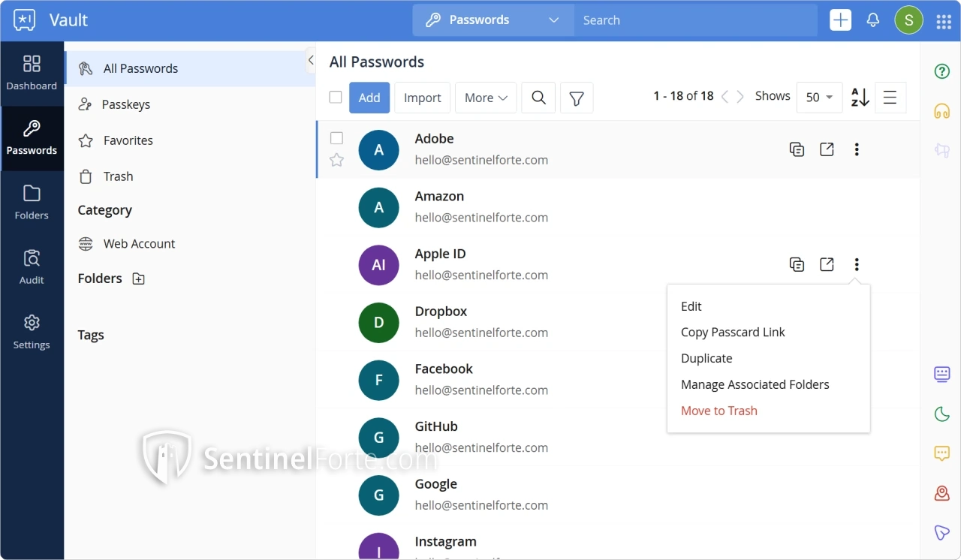Check the Adobe entry checkbox
This screenshot has width=961, height=560.
tap(337, 138)
